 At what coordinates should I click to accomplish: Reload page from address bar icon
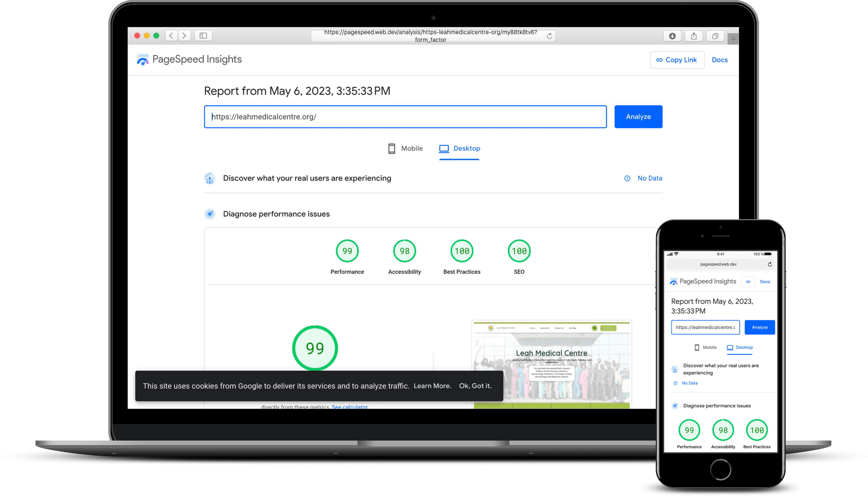[549, 36]
